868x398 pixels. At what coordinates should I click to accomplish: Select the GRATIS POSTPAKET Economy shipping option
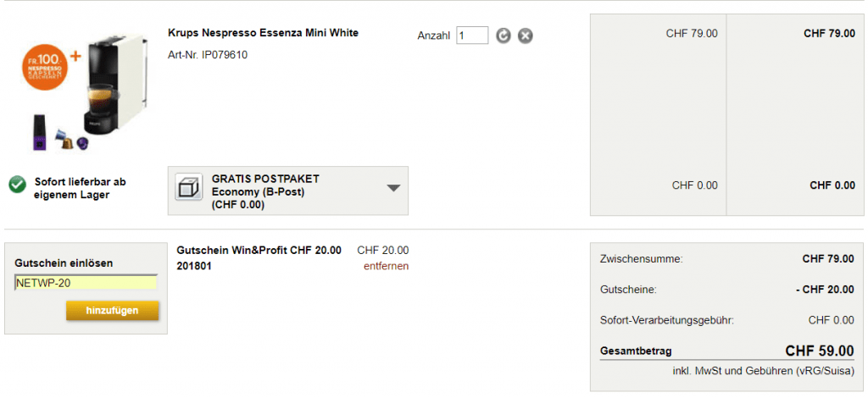click(264, 191)
